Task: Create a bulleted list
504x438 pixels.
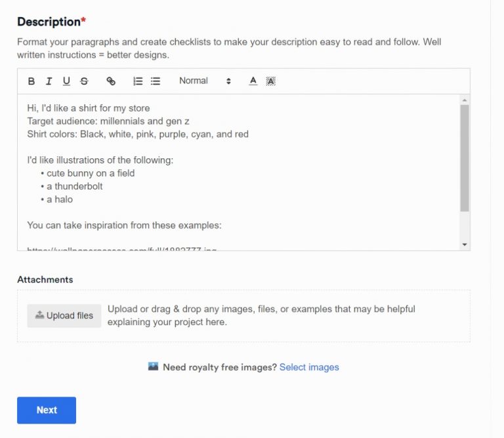Action: click(156, 81)
